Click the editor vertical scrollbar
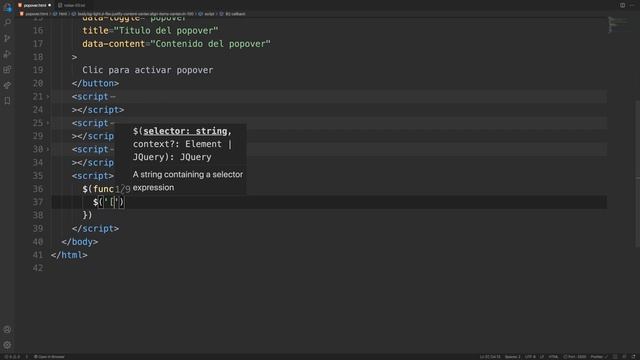The width and height of the screenshot is (640, 360). [638, 173]
